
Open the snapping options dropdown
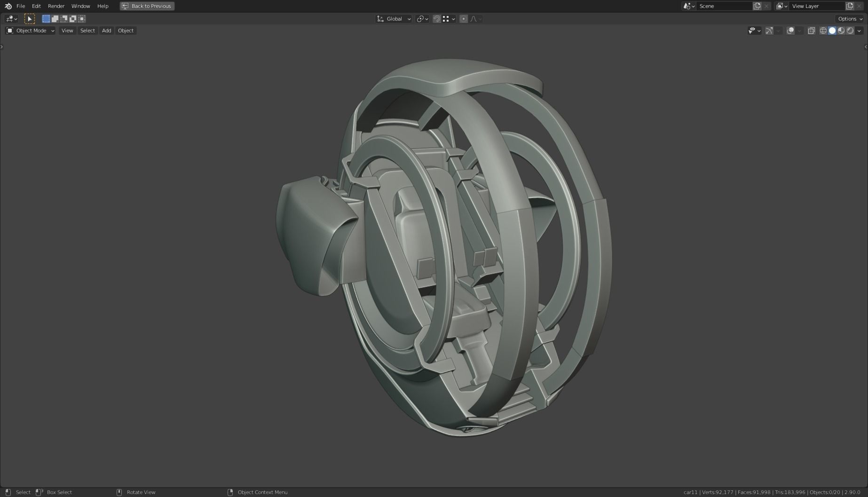click(x=449, y=19)
